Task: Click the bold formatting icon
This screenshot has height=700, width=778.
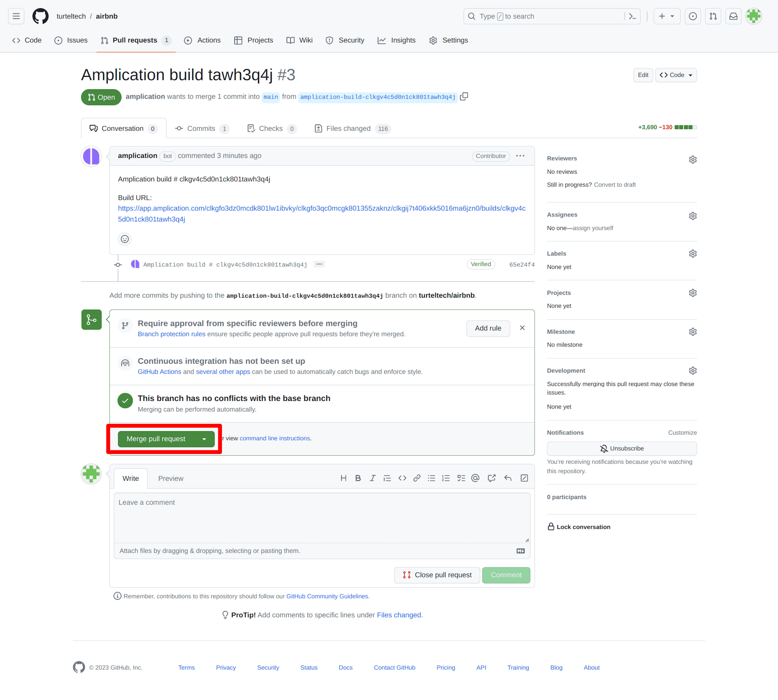Action: pos(358,478)
